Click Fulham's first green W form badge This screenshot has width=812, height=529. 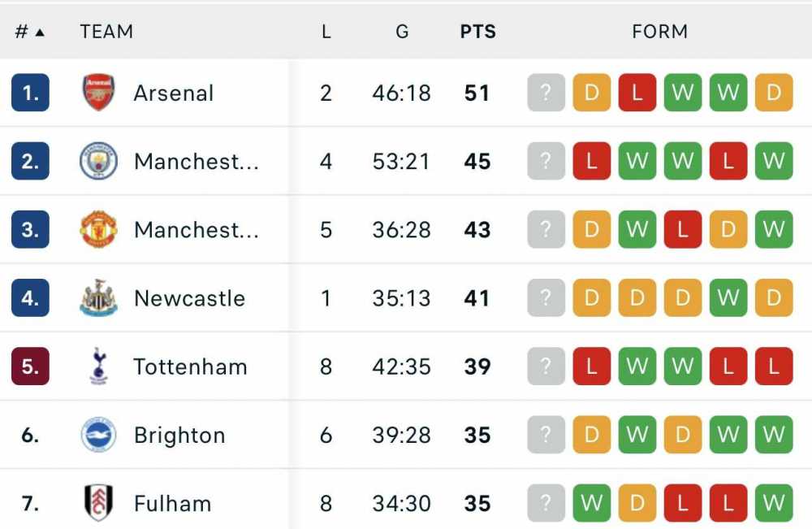click(x=591, y=503)
